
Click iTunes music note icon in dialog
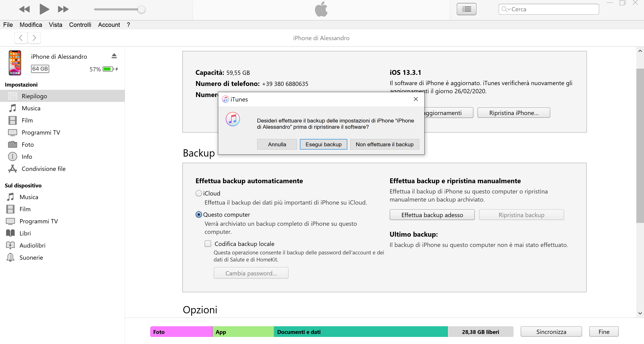(x=233, y=119)
